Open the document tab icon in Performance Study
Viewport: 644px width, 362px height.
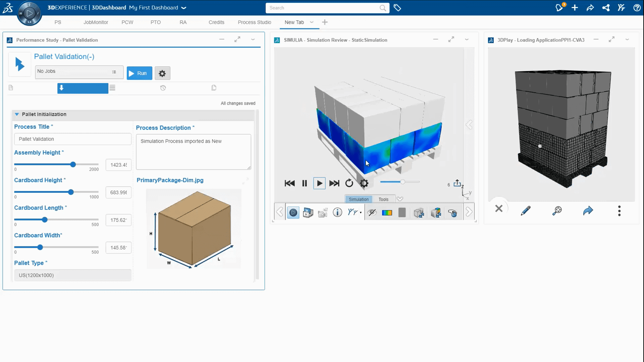tap(11, 88)
